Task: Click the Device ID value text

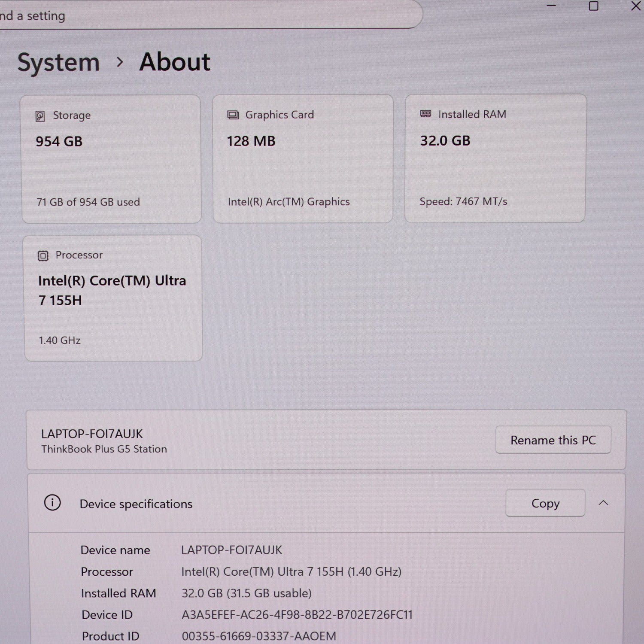Action: [x=297, y=615]
